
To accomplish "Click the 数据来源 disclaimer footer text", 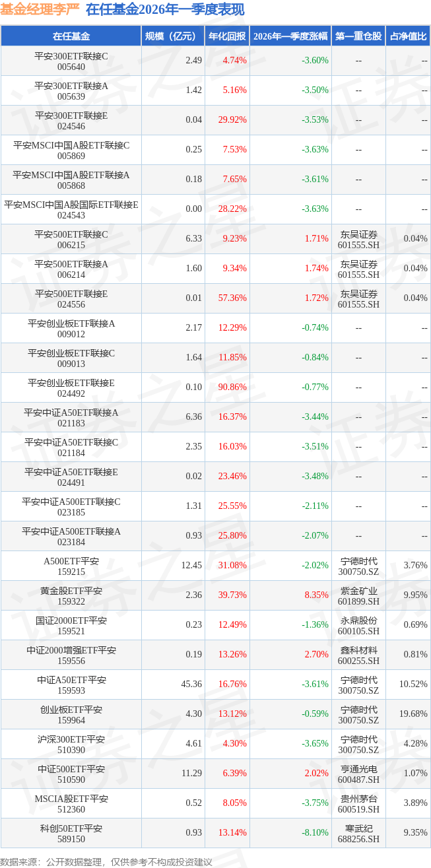I will [x=106, y=861].
